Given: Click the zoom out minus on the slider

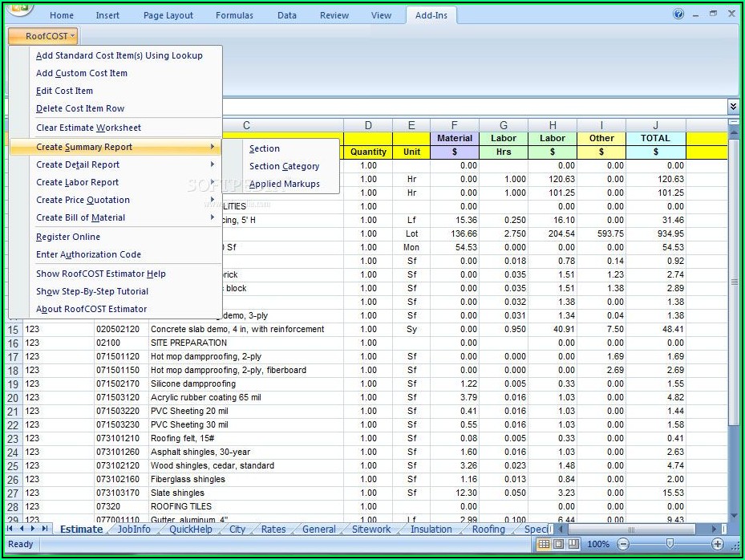Looking at the screenshot, I should [x=624, y=545].
